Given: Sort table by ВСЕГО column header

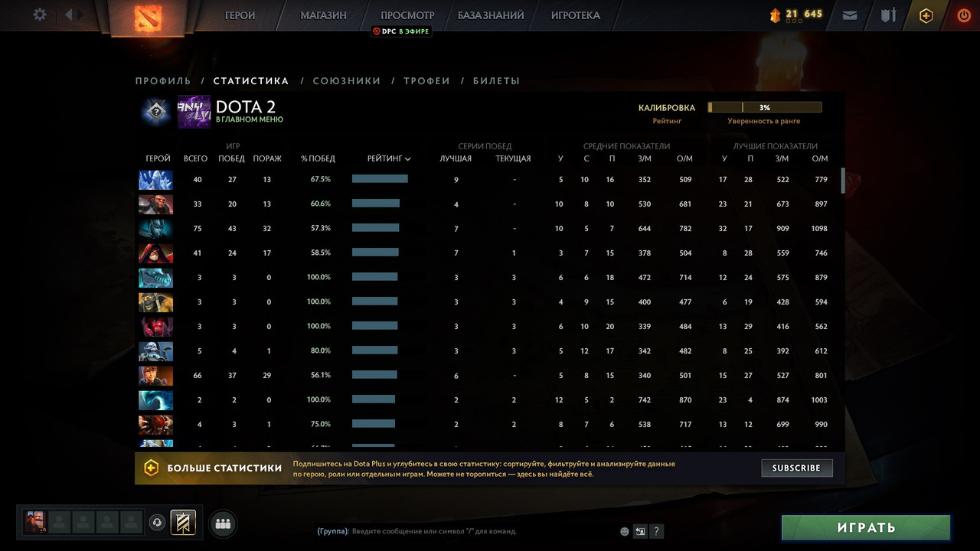Looking at the screenshot, I should [x=195, y=158].
